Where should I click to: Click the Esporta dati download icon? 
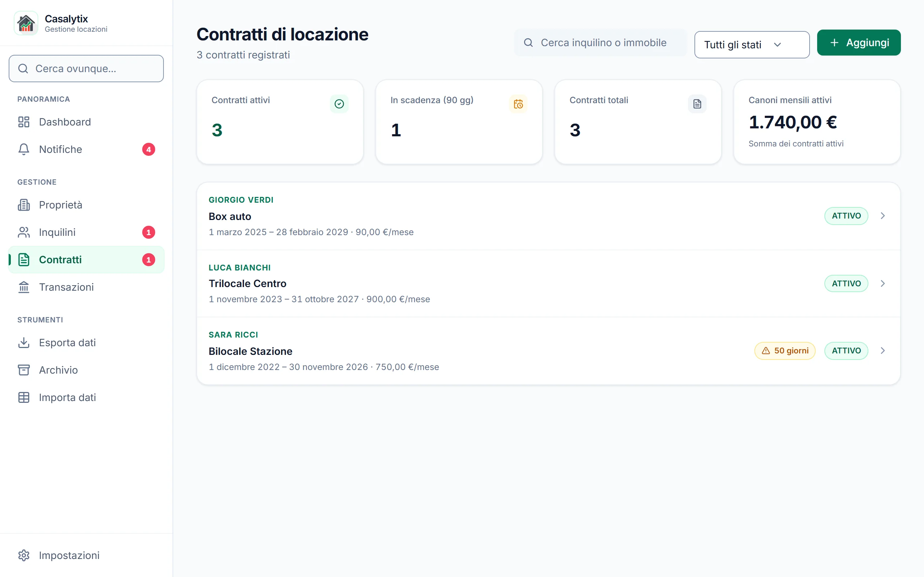pyautogui.click(x=24, y=343)
